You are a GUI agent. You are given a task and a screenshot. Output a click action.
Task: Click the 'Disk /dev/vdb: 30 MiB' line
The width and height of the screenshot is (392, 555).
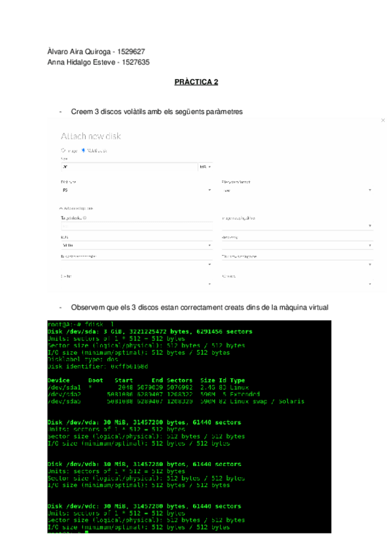point(145,464)
